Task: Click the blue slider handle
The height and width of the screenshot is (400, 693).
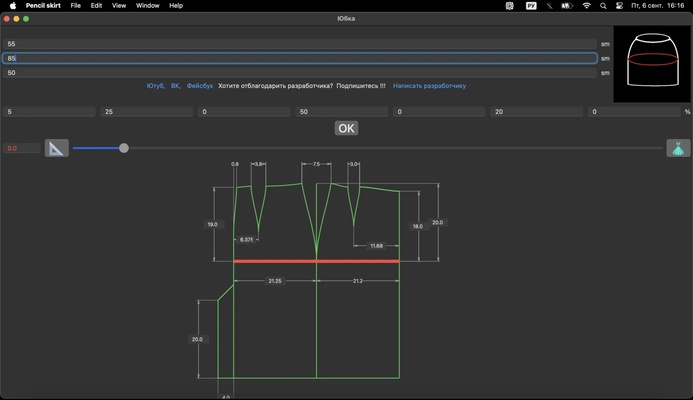Action: tap(124, 148)
